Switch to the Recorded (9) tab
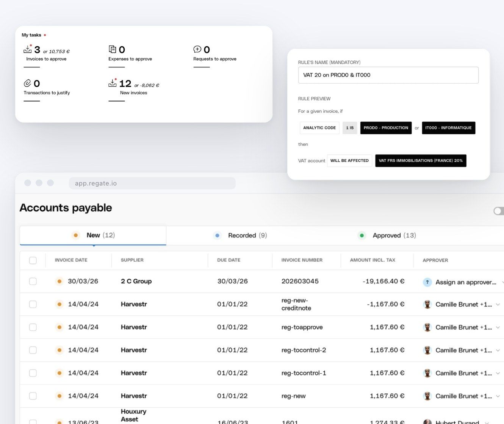This screenshot has width=504, height=424. pyautogui.click(x=240, y=235)
